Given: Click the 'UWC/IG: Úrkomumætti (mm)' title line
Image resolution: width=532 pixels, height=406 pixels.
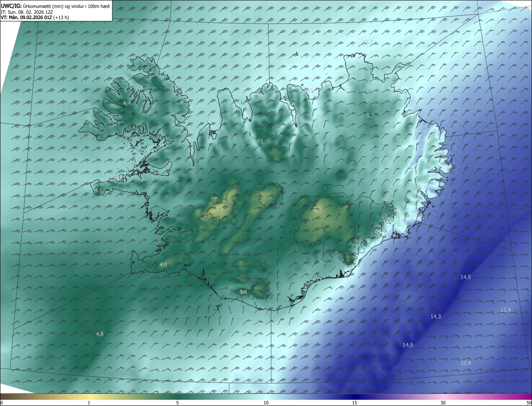Looking at the screenshot, I should coord(55,6).
